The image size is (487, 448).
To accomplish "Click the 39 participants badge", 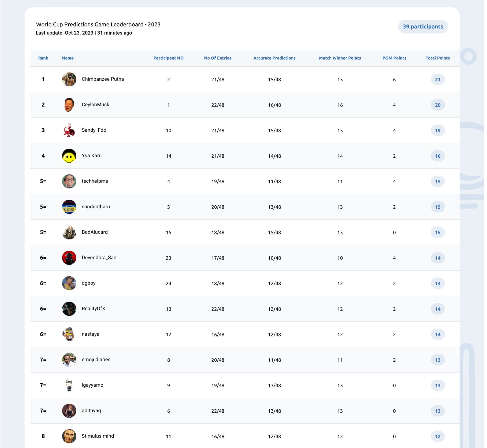I will coord(423,27).
